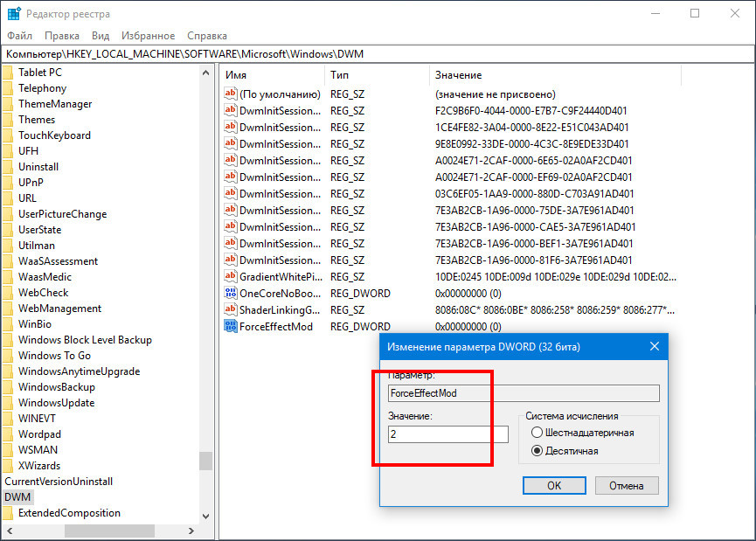This screenshot has width=756, height=541.
Task: Click the Значение input field with 2
Action: [x=447, y=434]
